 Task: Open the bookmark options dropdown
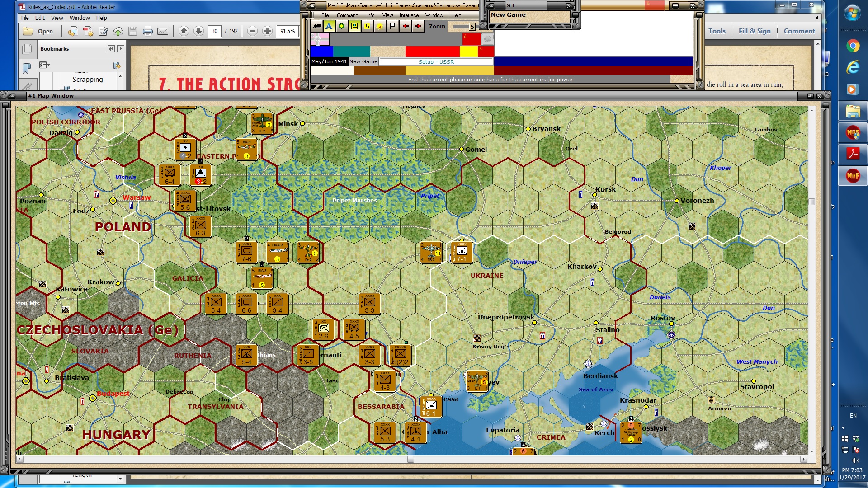[x=44, y=65]
